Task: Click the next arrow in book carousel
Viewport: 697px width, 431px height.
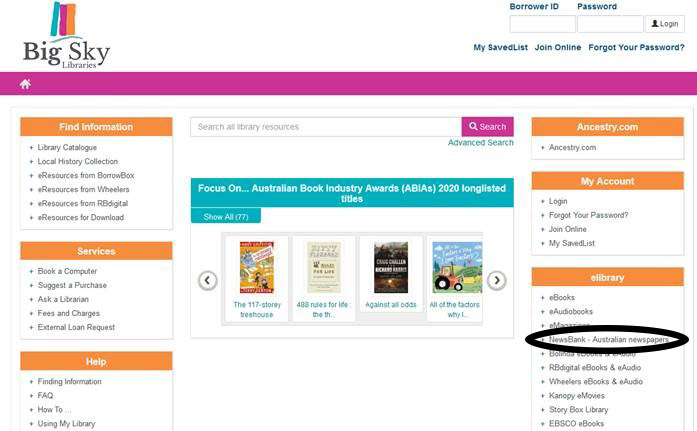Action: (497, 280)
